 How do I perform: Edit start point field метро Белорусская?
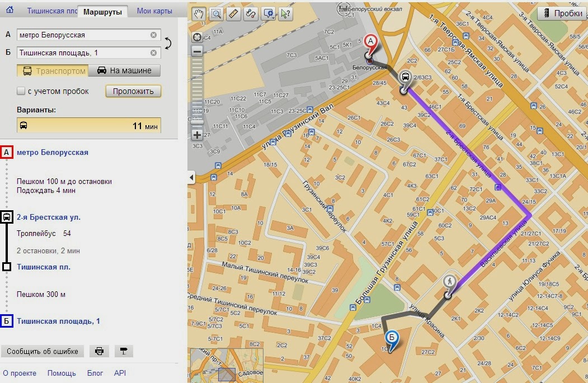tap(88, 35)
